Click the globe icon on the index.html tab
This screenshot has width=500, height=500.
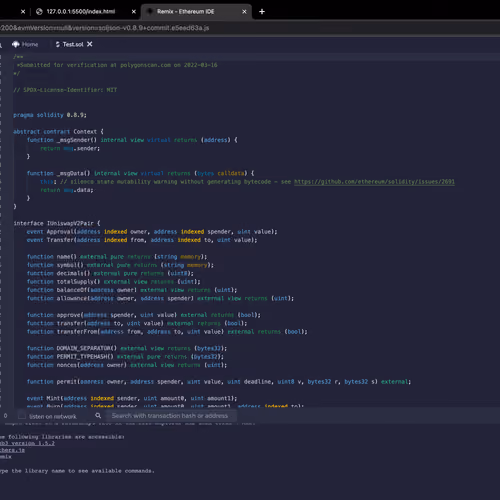pos(39,12)
